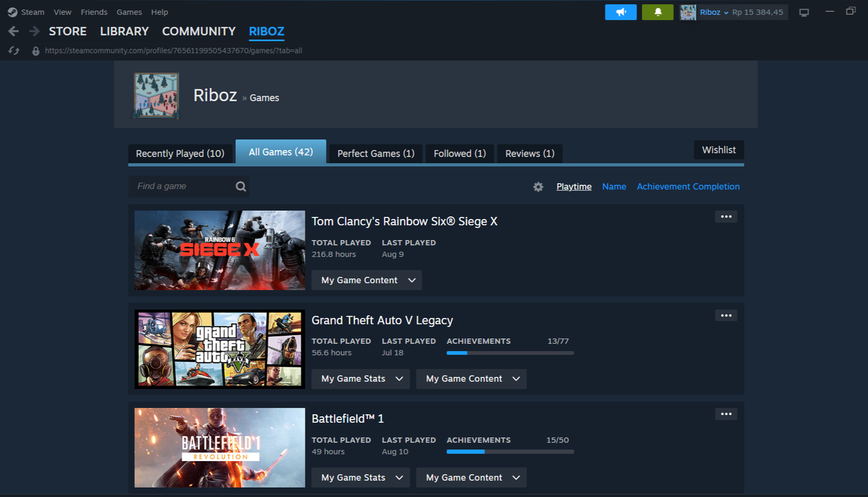Click the 56.6 hours playtime value
The width and height of the screenshot is (868, 497).
tap(332, 353)
